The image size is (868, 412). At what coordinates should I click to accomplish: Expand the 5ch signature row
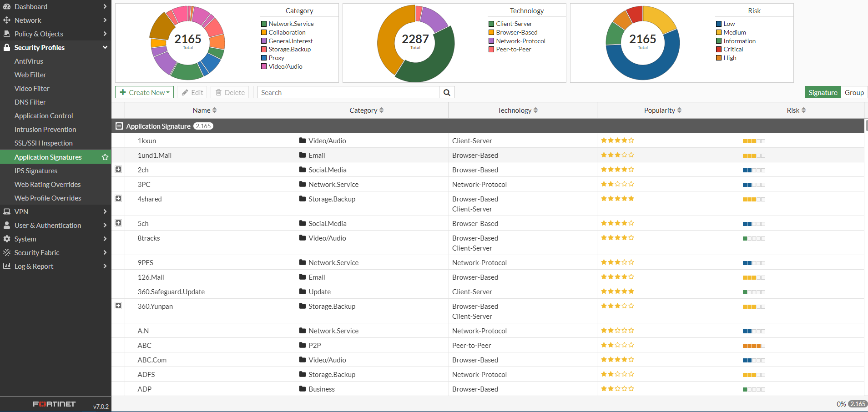pos(118,223)
